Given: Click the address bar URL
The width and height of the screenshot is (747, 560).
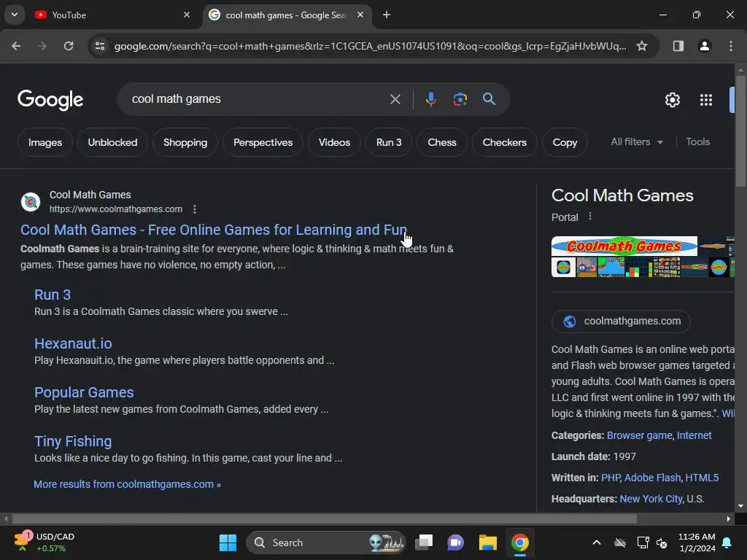Looking at the screenshot, I should 370,46.
